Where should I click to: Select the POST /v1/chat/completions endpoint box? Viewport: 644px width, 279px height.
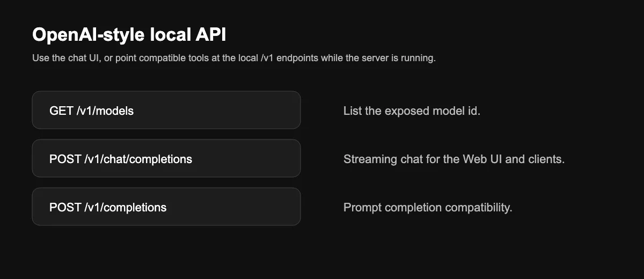click(x=166, y=158)
